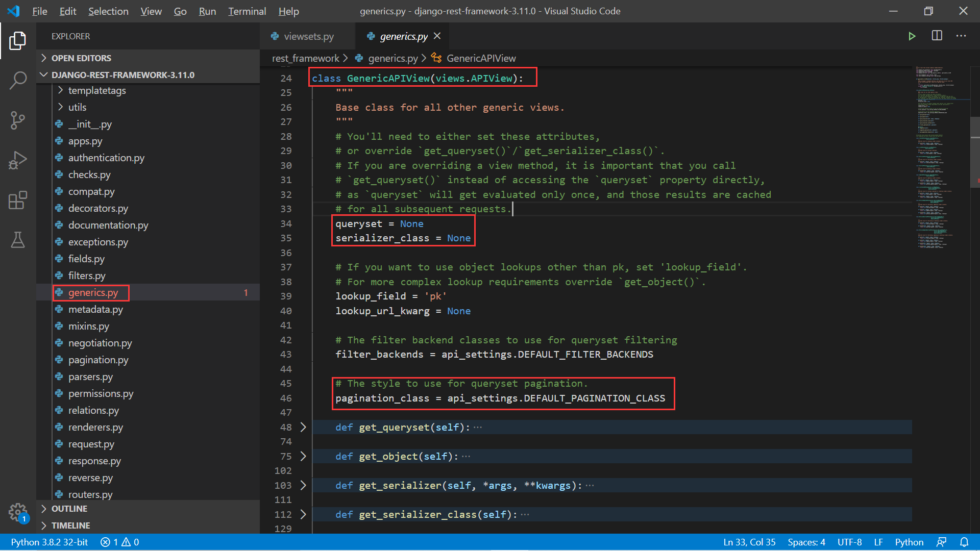Open the Selection menu
980x551 pixels.
pos(108,11)
